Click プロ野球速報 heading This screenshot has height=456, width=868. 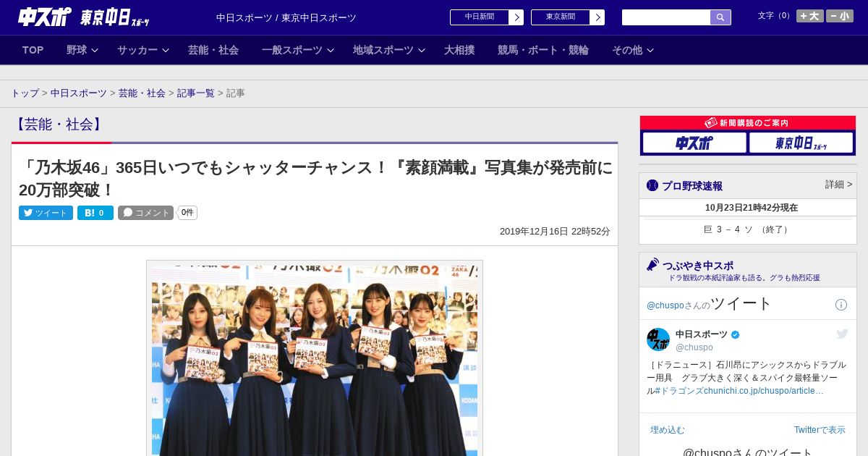pos(692,186)
